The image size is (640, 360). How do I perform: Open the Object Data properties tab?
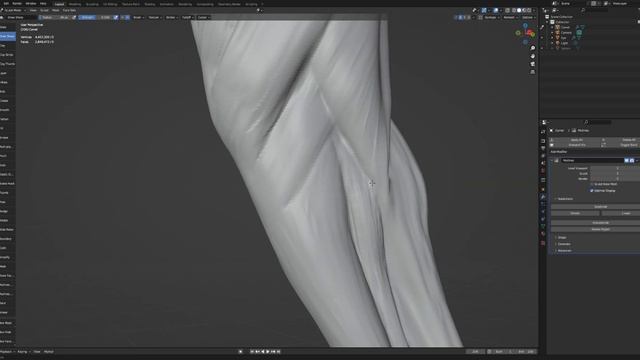pyautogui.click(x=543, y=226)
